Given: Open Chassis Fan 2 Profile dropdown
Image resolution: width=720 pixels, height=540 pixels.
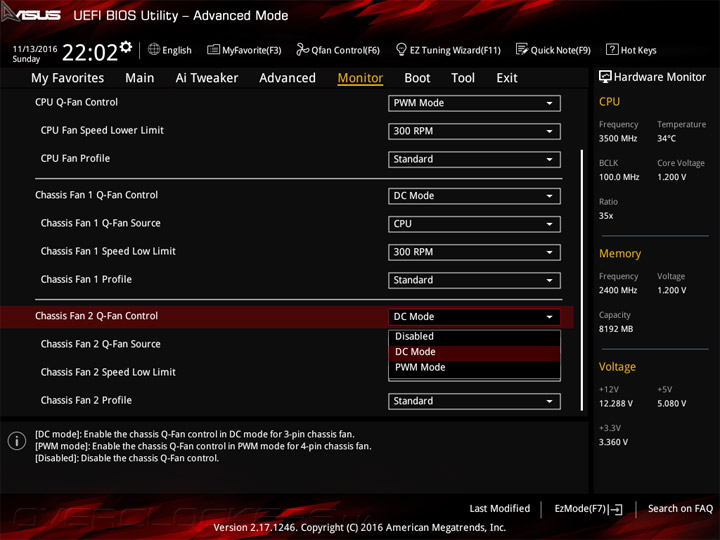Looking at the screenshot, I should 474,401.
